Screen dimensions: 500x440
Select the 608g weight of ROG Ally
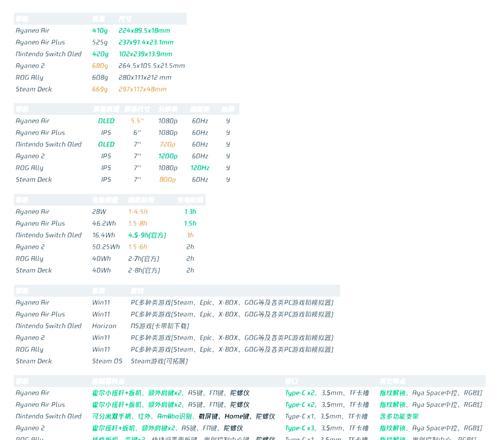[x=100, y=77]
